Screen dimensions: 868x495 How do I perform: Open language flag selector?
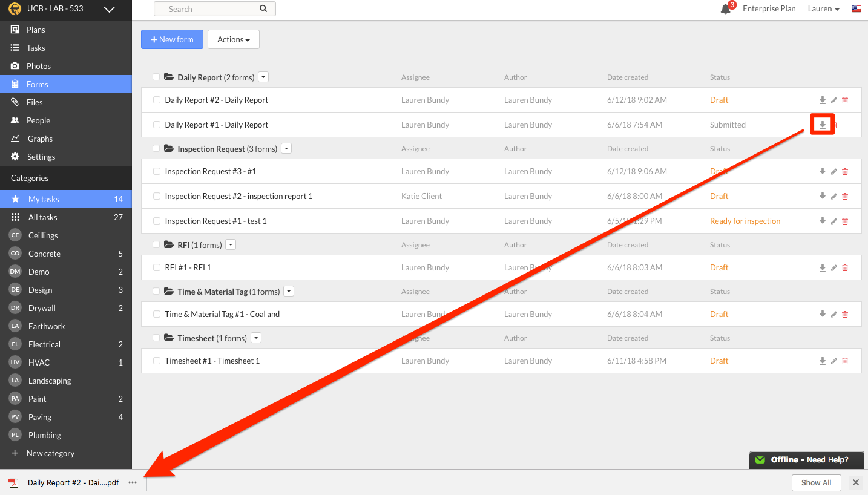[x=856, y=9]
